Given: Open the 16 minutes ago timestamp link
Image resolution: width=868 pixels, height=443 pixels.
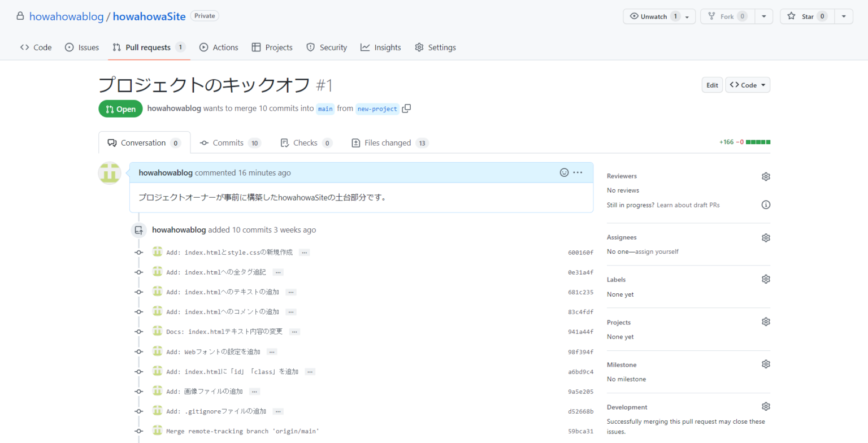Looking at the screenshot, I should 264,173.
